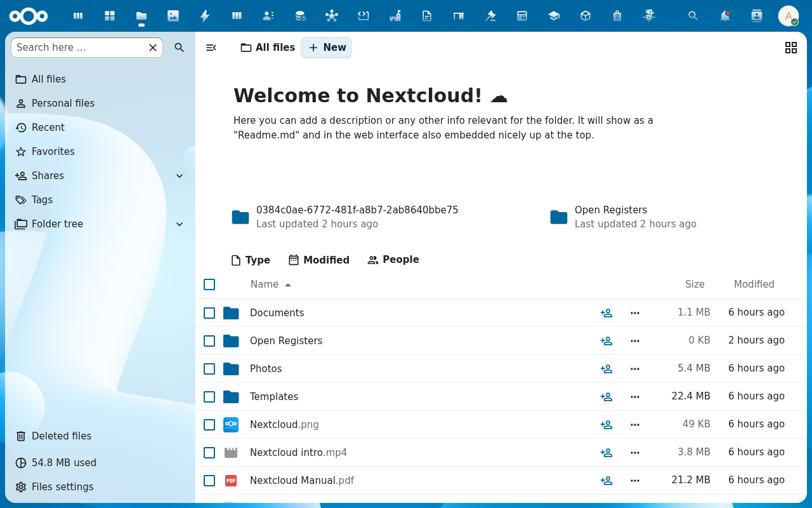Expand the Folder tree chevron
This screenshot has width=812, height=508.
pyautogui.click(x=180, y=224)
